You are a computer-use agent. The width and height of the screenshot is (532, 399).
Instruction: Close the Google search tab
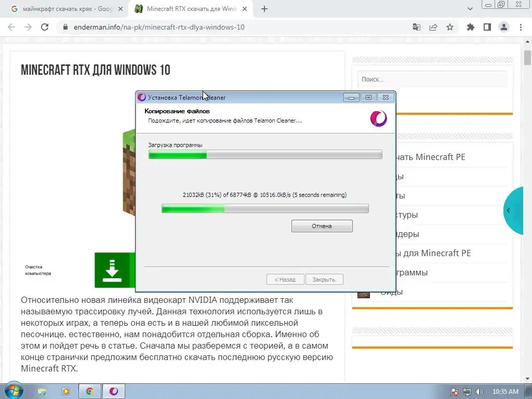(x=121, y=9)
